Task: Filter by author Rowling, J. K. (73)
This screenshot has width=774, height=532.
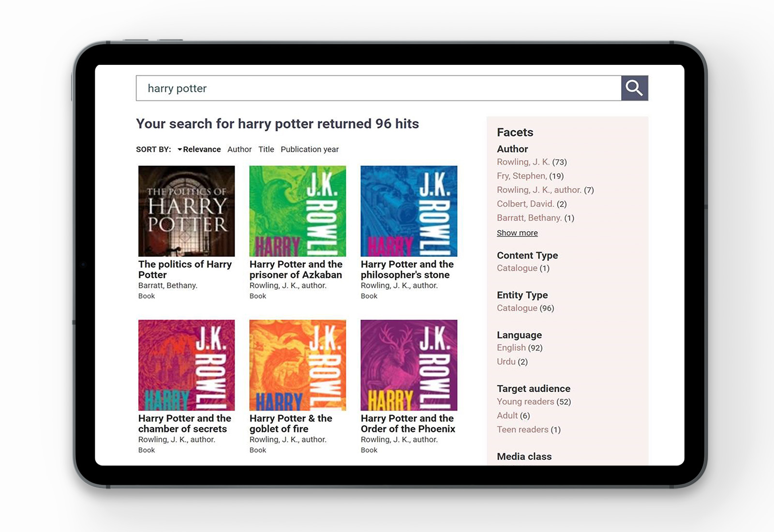Action: point(523,162)
